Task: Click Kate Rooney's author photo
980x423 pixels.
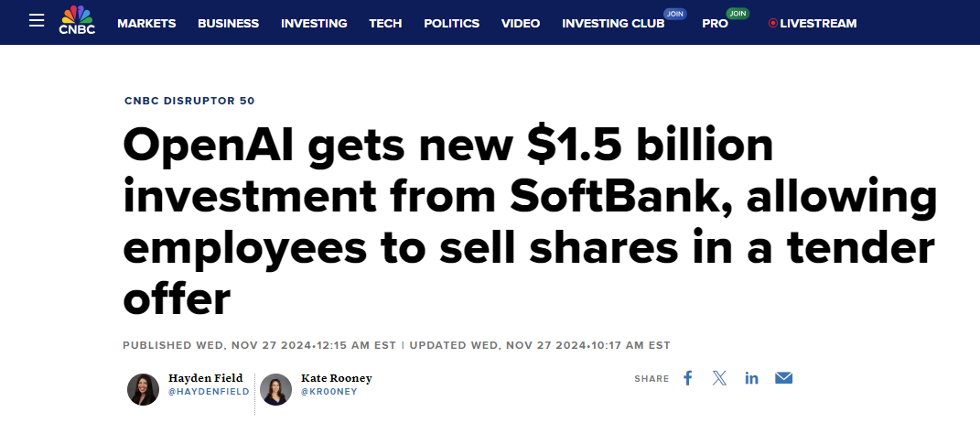Action: 275,389
